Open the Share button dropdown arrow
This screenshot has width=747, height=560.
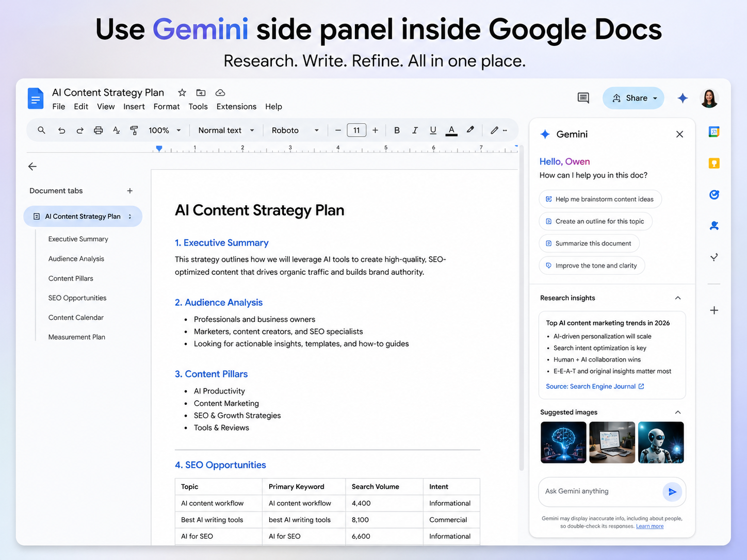tap(655, 98)
